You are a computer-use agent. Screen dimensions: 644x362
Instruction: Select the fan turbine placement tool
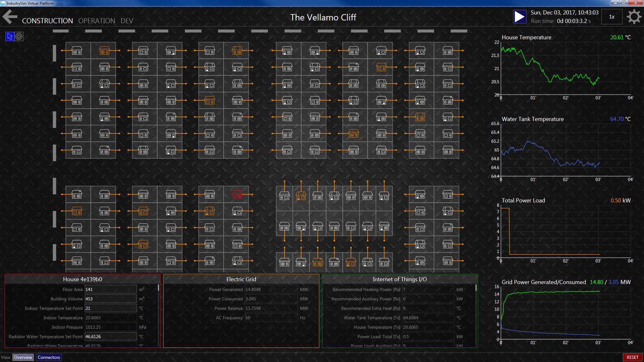(x=19, y=36)
